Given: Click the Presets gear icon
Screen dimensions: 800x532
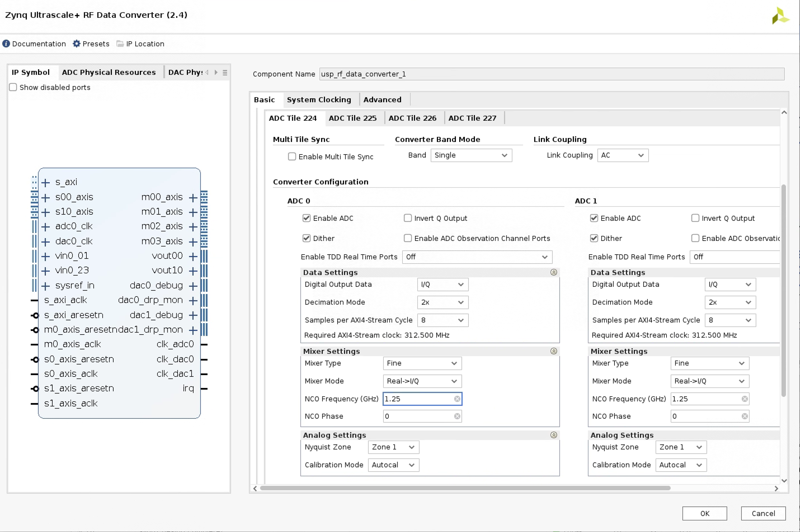Looking at the screenshot, I should click(x=77, y=44).
